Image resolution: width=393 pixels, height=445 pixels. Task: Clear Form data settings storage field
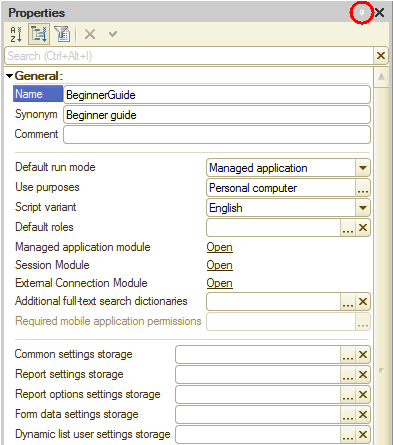pos(363,415)
